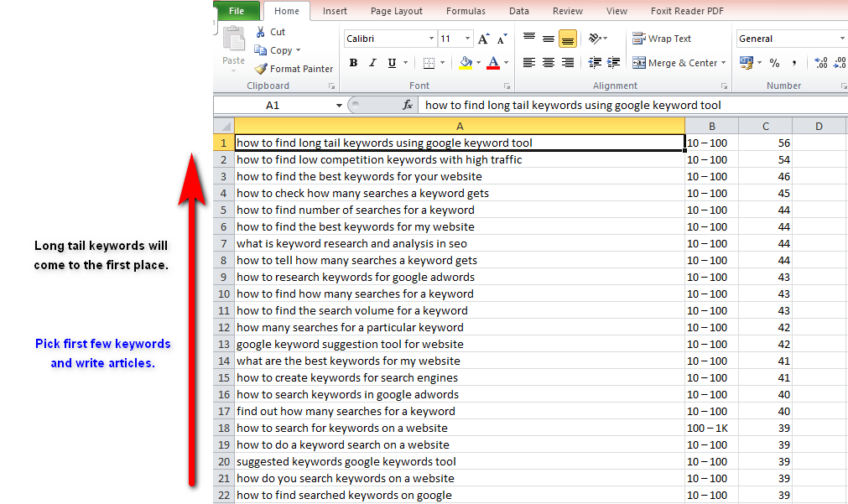848x504 pixels.
Task: Click Decrease Font Size icon
Action: coord(502,39)
